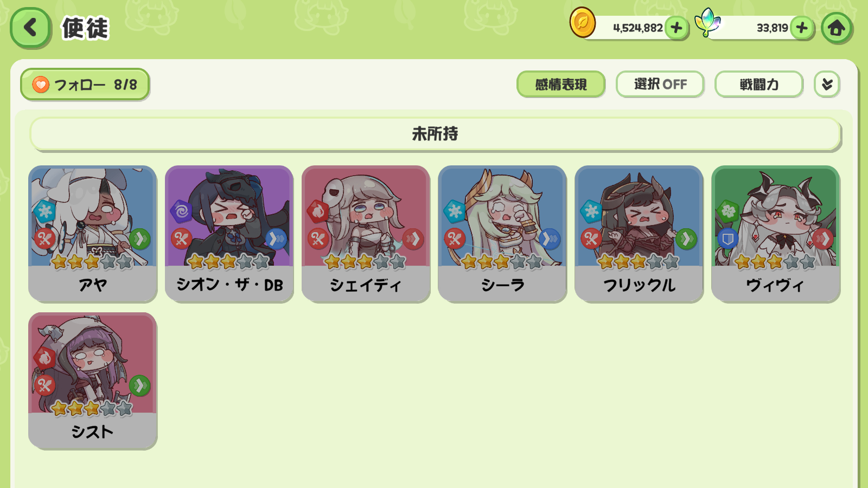
Task: Select the シーラ character card
Action: (502, 234)
